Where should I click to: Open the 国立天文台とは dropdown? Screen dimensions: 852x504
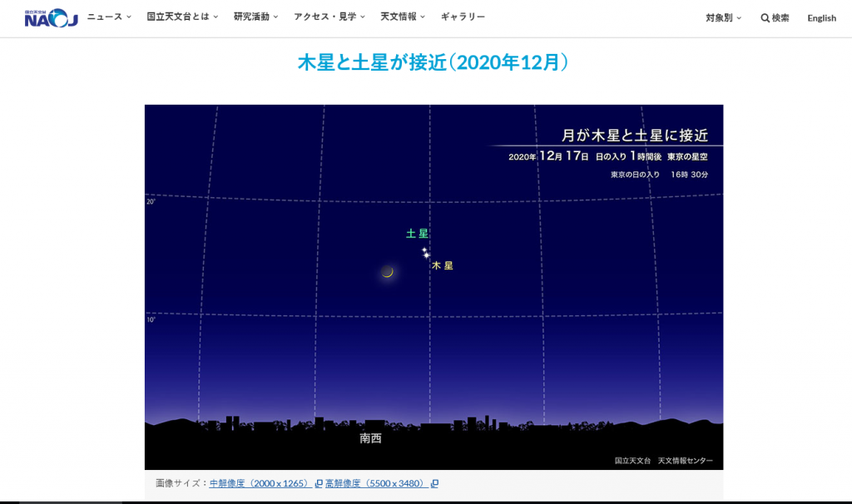pos(182,17)
